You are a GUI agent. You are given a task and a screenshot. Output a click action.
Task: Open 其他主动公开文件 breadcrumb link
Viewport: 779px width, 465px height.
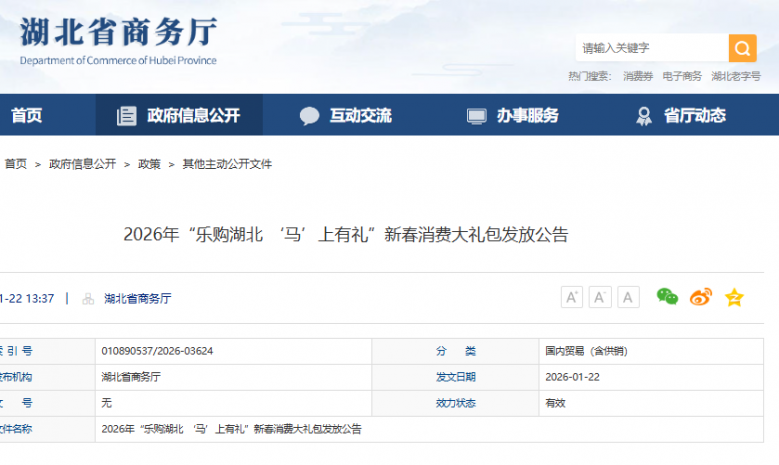coord(227,164)
